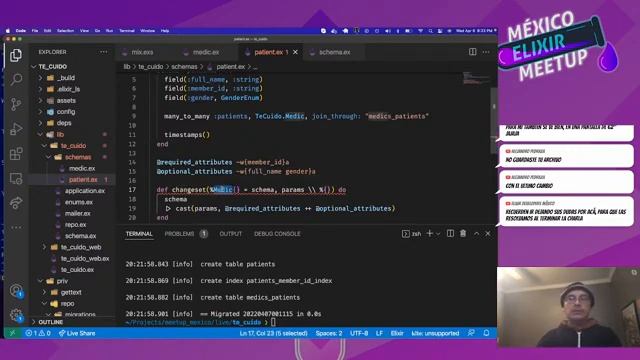
Task: Open the Accounts menu icon
Action: click(x=16, y=290)
